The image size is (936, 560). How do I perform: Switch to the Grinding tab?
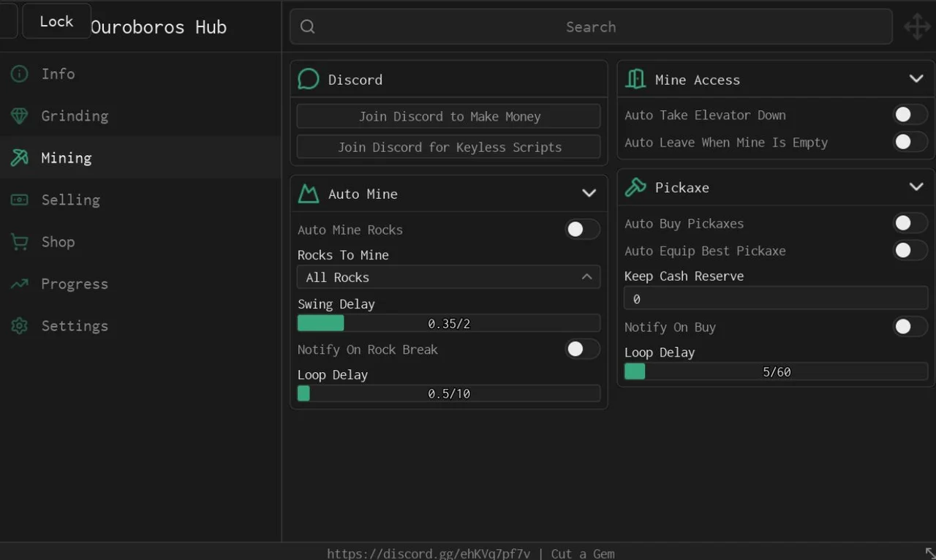pyautogui.click(x=140, y=116)
